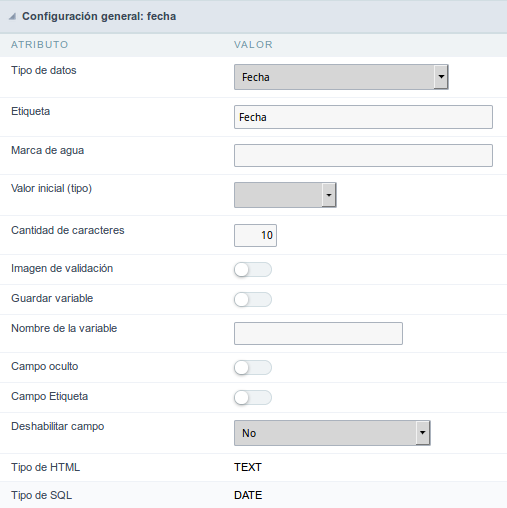Click the Nombre de la variable field
Viewport: 507px width, 508px height.
318,333
